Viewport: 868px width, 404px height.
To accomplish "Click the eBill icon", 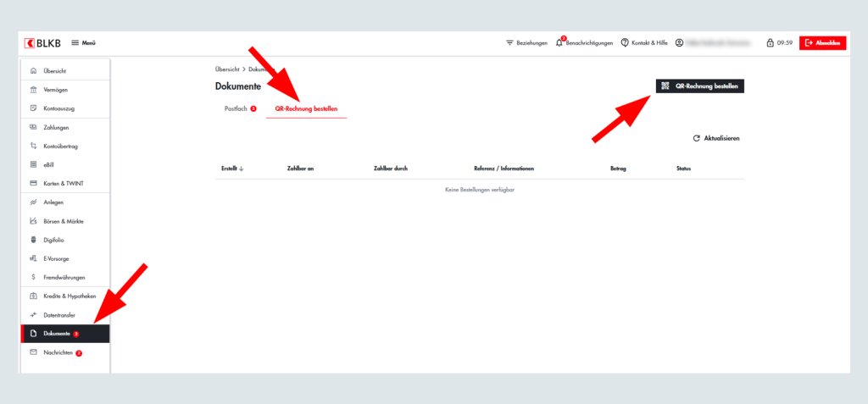I will [33, 165].
